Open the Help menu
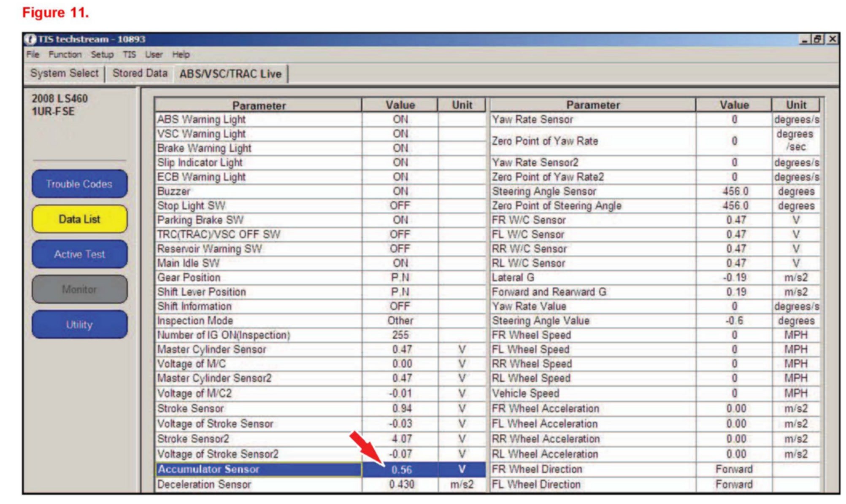 [181, 54]
